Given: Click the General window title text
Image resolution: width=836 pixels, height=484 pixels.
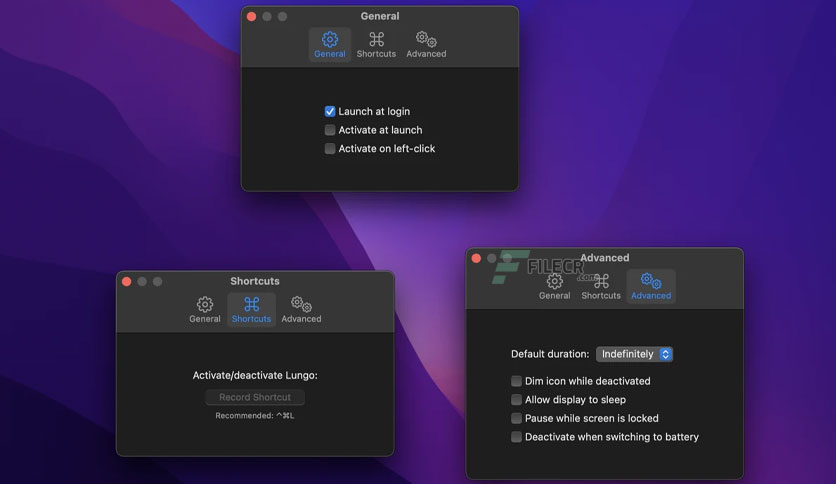Looking at the screenshot, I should pyautogui.click(x=380, y=16).
